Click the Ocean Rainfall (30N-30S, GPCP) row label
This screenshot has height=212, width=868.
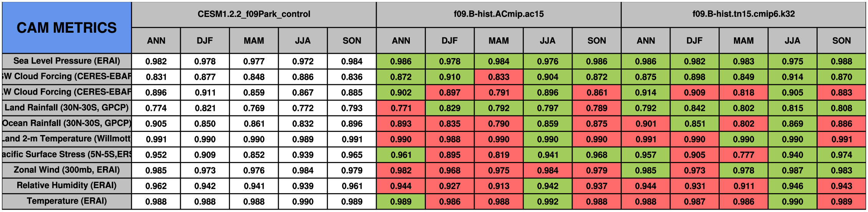click(66, 124)
